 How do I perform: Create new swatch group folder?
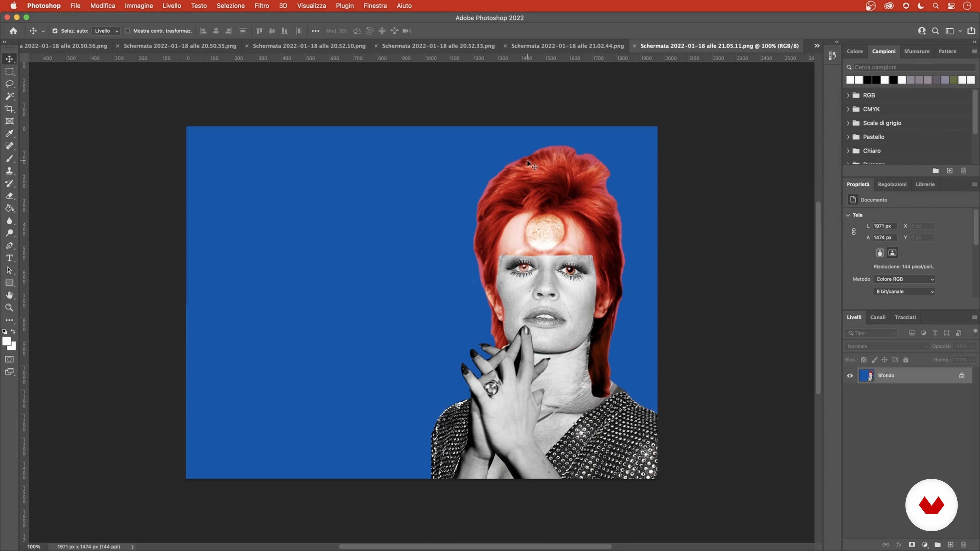(936, 171)
